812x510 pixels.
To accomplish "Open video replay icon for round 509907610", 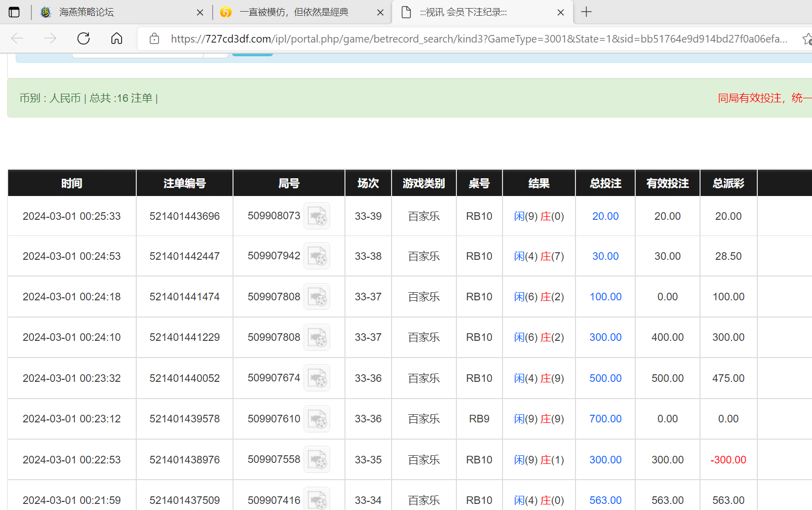I will 317,419.
